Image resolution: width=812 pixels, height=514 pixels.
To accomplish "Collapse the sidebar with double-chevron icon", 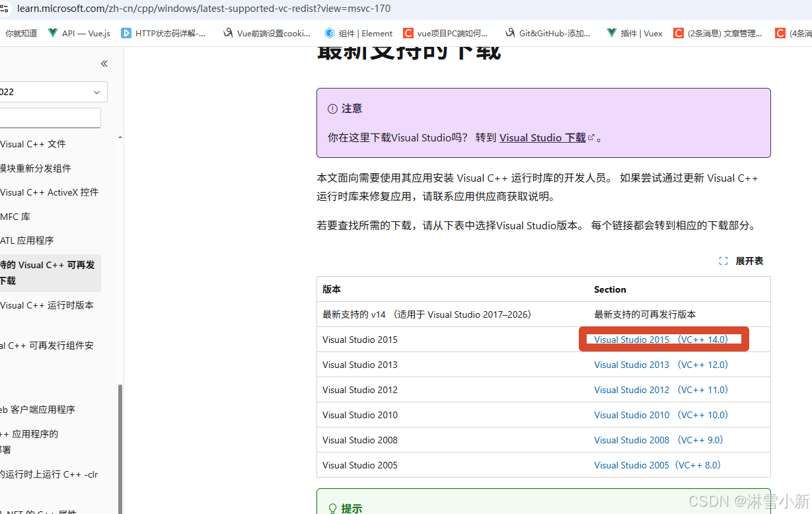I will click(x=104, y=63).
